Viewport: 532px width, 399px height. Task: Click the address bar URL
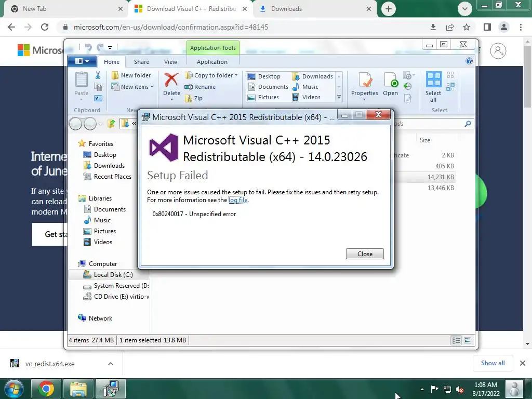(x=171, y=27)
